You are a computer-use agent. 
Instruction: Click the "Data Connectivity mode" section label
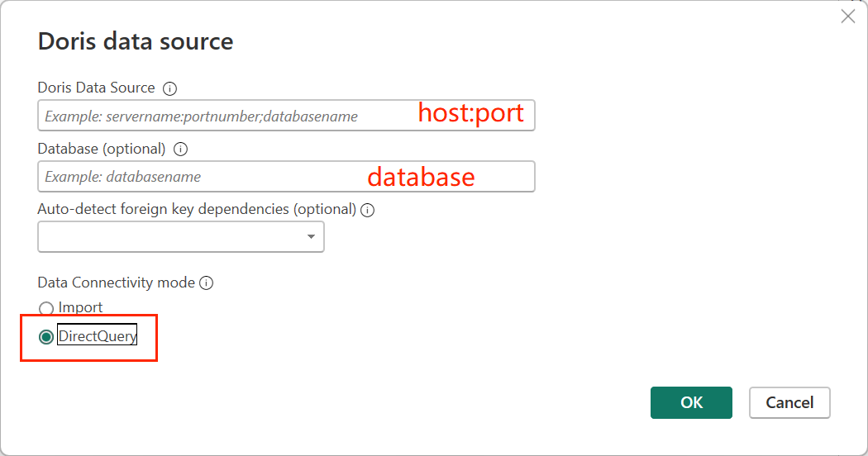point(116,283)
